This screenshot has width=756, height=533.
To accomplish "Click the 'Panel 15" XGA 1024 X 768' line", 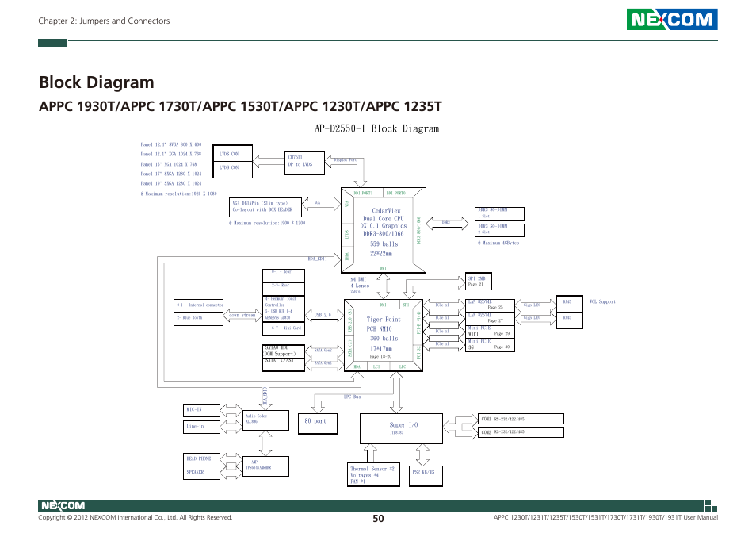I will click(169, 164).
